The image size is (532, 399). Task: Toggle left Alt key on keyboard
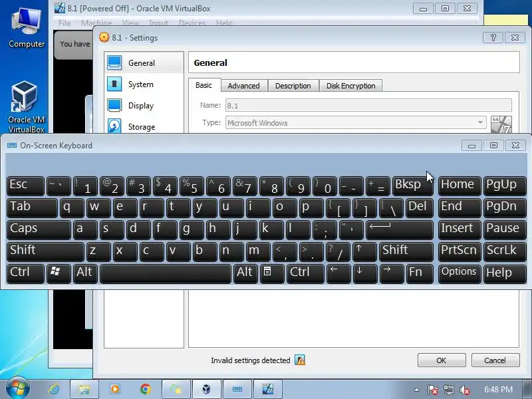tap(85, 273)
